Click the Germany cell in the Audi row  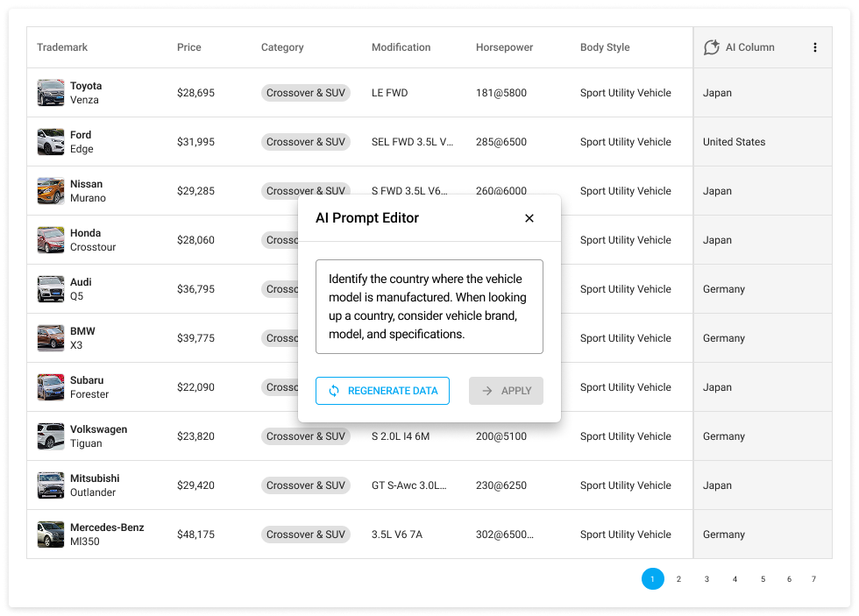pyautogui.click(x=724, y=289)
